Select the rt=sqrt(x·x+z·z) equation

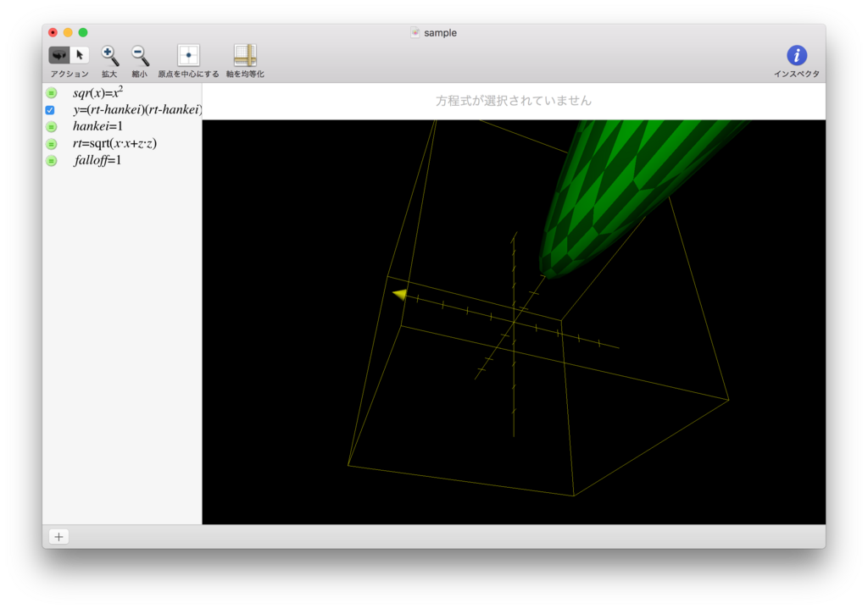(114, 143)
